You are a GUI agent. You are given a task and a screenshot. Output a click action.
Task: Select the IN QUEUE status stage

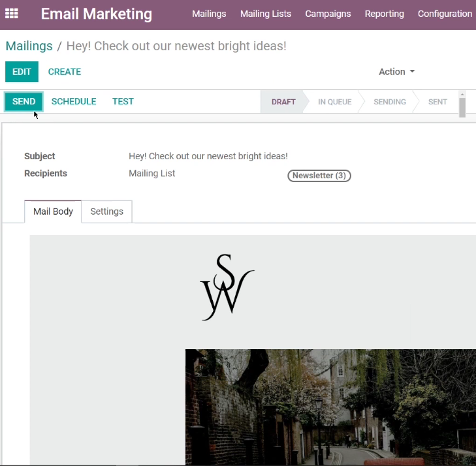coord(334,102)
